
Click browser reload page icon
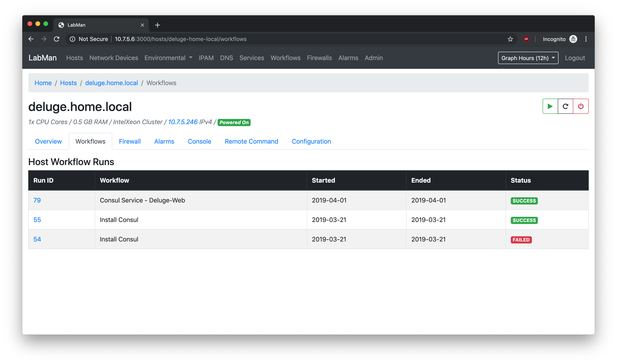click(x=57, y=39)
